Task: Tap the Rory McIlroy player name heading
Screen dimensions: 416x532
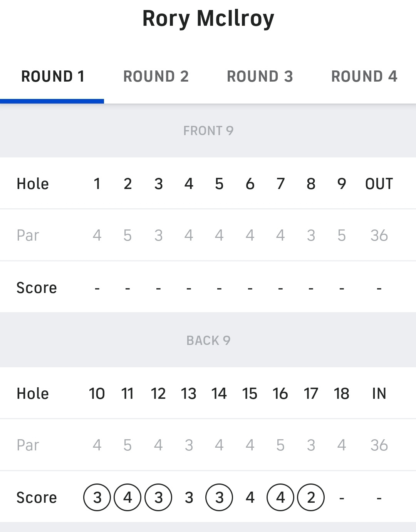Action: [208, 18]
